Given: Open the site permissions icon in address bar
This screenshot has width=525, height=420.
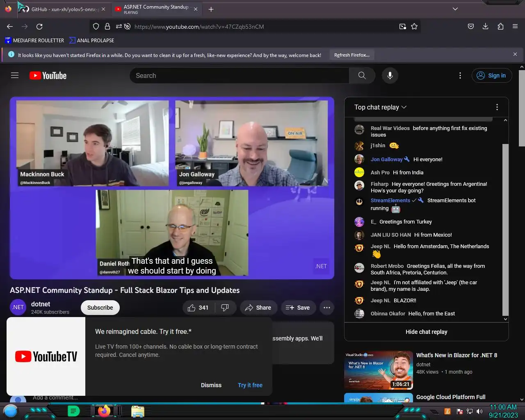Looking at the screenshot, I should click(119, 26).
